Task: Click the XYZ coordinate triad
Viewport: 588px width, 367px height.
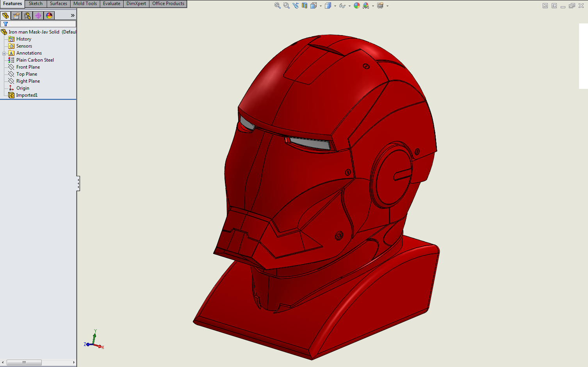Action: (x=94, y=340)
